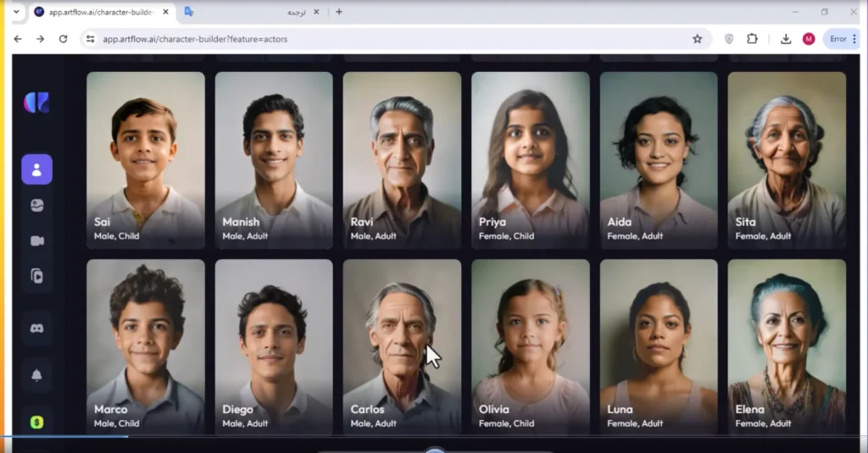This screenshot has height=453, width=868.
Task: Click the Artflow logo in sidebar
Action: point(37,103)
